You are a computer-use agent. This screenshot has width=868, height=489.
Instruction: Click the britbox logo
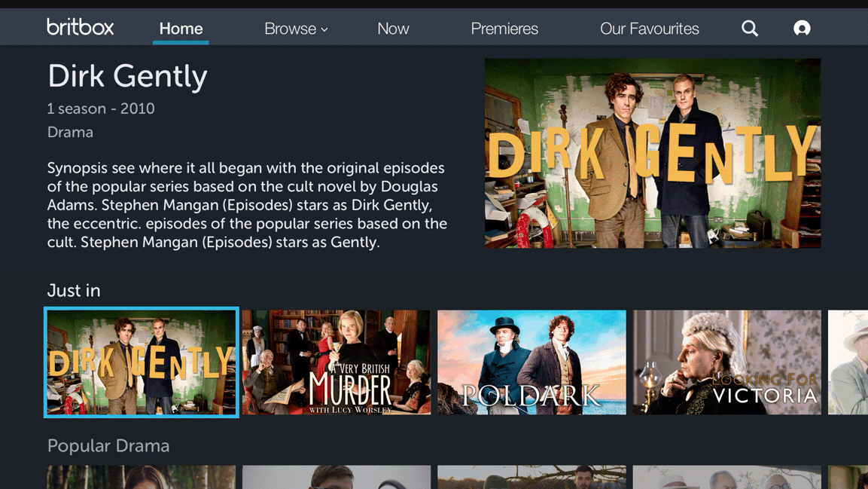81,27
